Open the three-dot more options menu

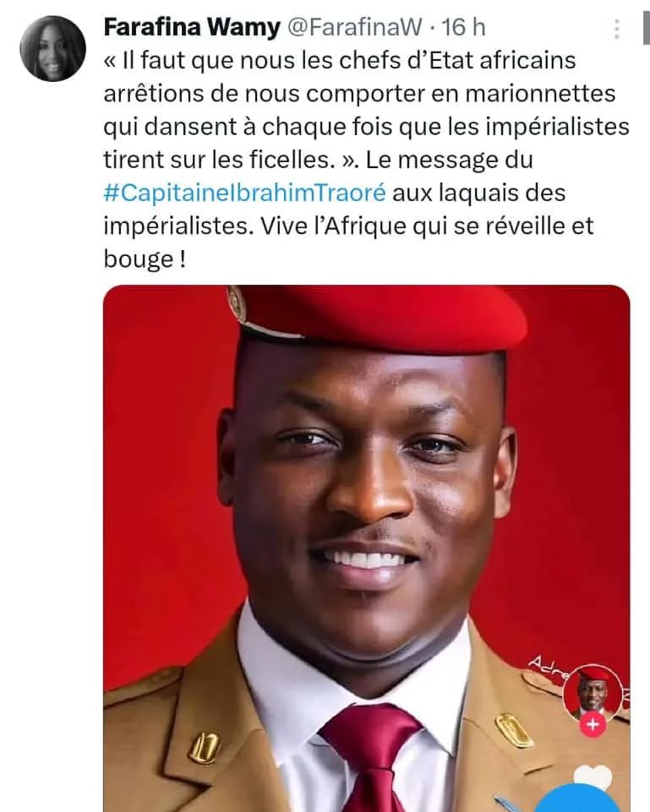click(x=616, y=30)
